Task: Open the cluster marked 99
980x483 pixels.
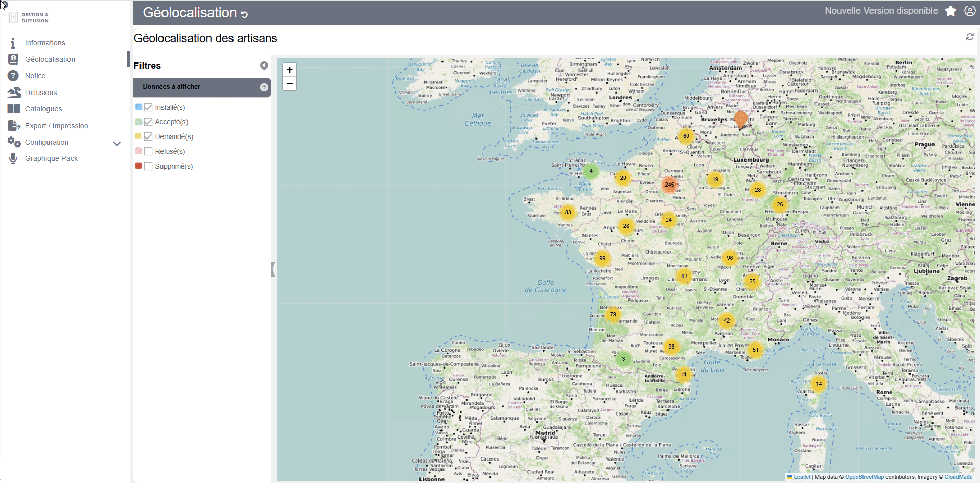Action: coord(602,258)
